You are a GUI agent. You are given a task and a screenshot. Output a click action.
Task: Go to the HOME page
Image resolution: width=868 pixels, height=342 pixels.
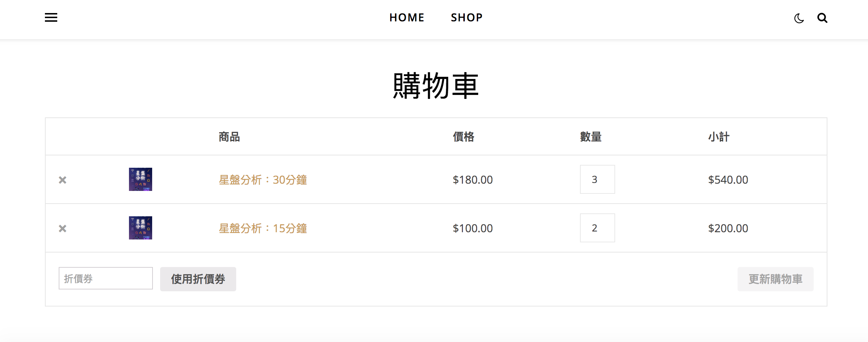(407, 17)
